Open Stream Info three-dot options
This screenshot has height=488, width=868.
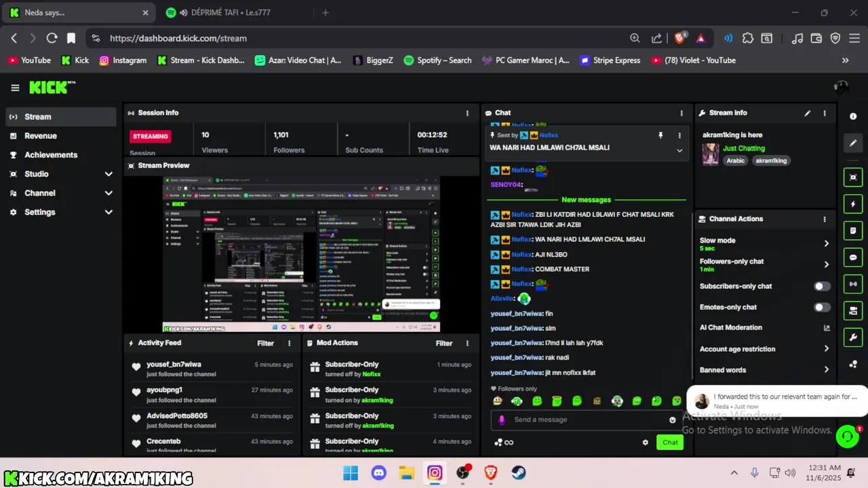825,113
